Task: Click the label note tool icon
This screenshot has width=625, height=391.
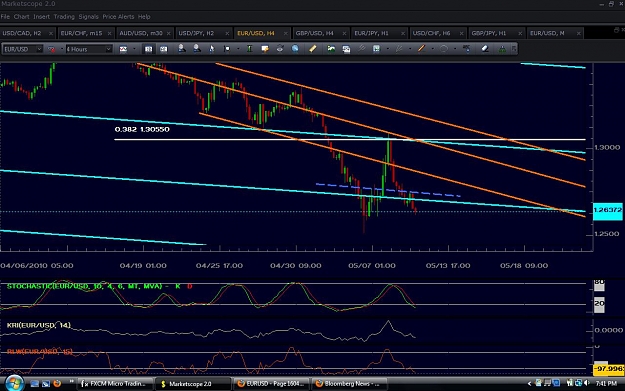Action: tap(265, 49)
